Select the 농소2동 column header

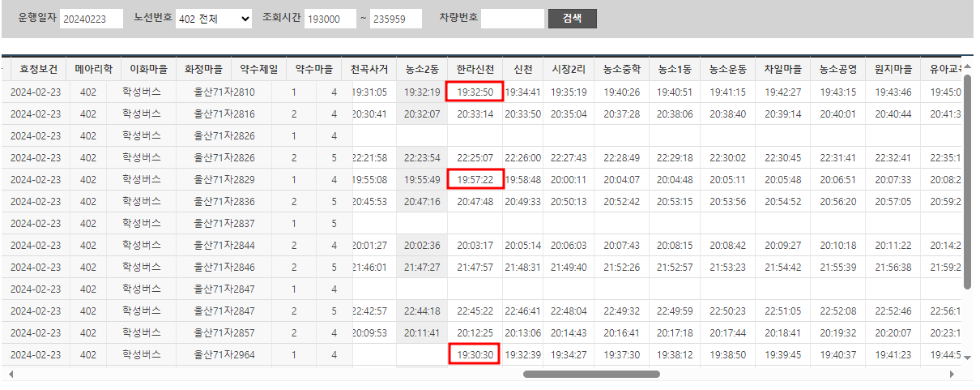tap(422, 70)
